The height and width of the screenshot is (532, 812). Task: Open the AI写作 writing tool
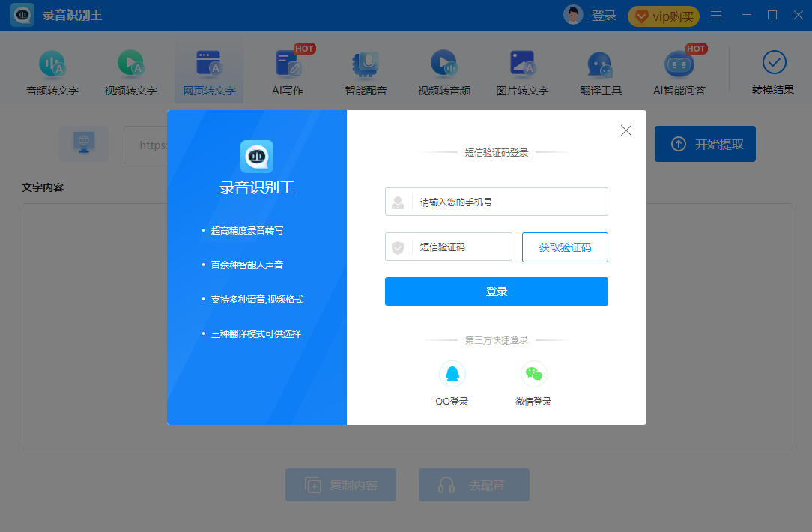coord(288,73)
